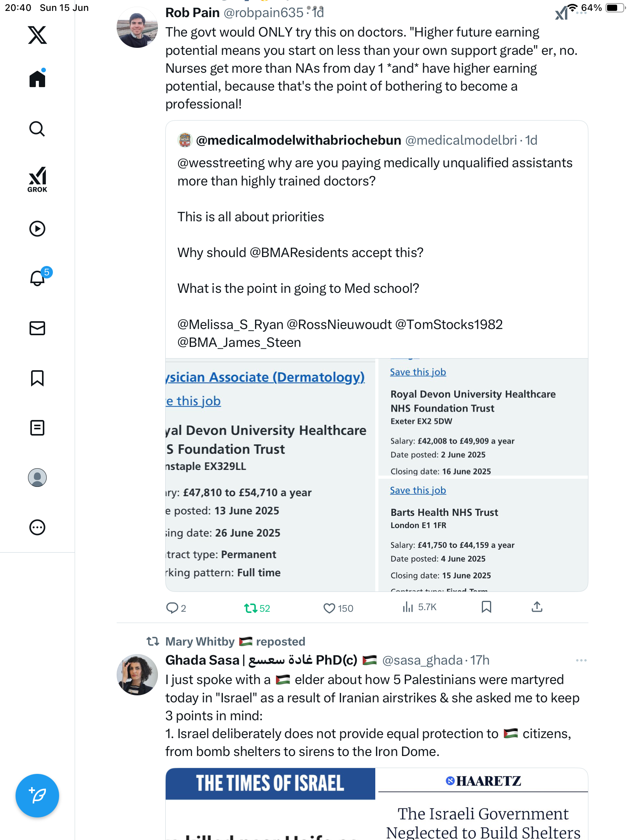
Task: Open the three-dot menu on Ghada Sasa's post
Action: 581,660
